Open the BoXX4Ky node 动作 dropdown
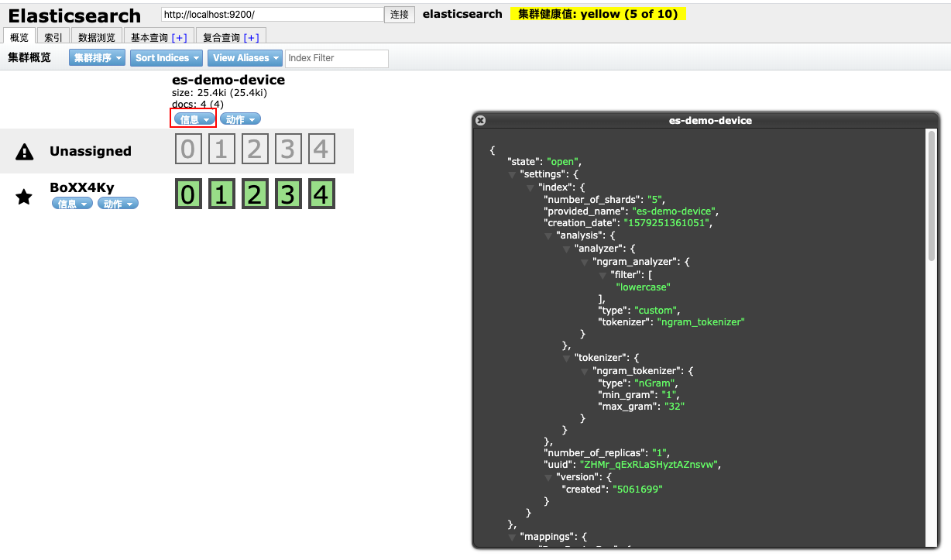Screen dimensions: 951x560 point(118,204)
